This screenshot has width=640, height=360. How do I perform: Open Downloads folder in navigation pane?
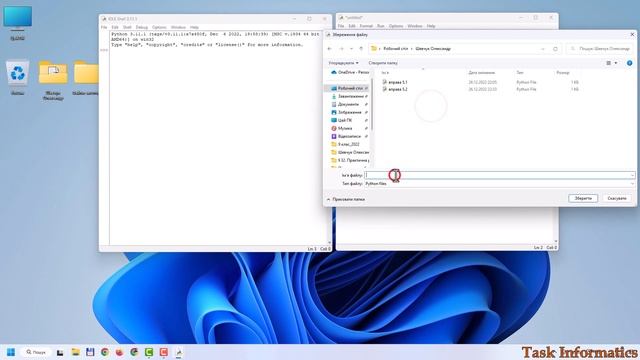[x=349, y=96]
